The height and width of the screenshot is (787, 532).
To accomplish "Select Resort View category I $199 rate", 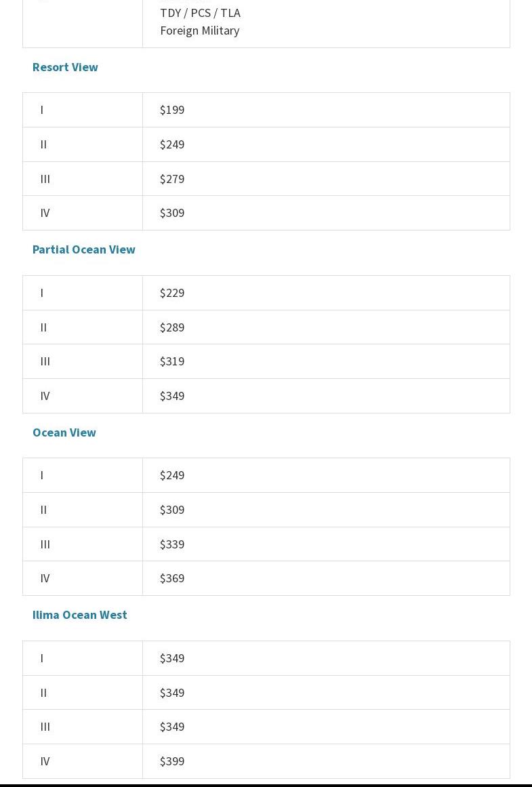I will point(171,110).
